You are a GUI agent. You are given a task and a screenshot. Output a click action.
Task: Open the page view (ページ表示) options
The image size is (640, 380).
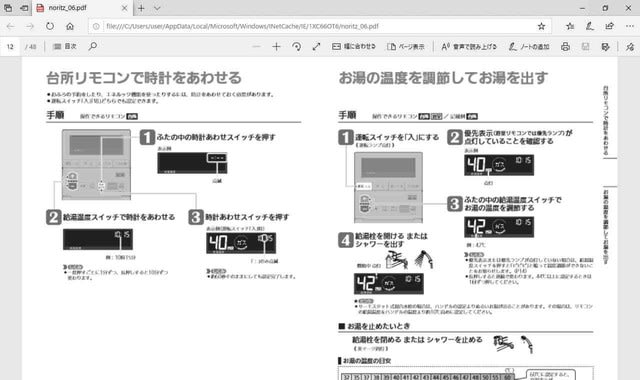[x=406, y=47]
